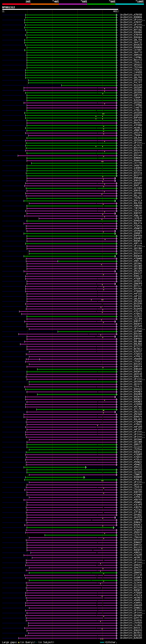Select the UniRef100_Q5CD69 label

(131, 301)
